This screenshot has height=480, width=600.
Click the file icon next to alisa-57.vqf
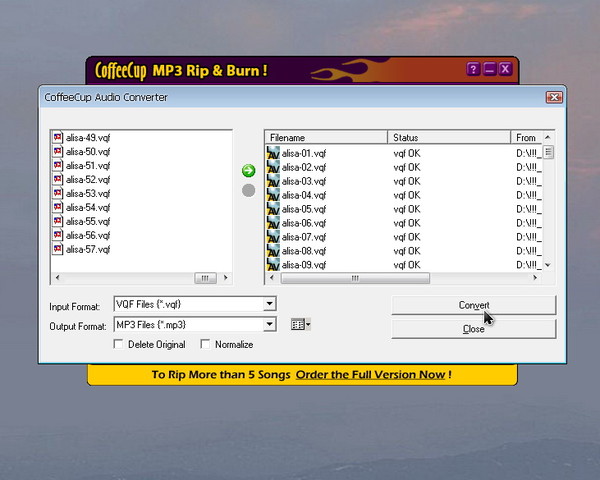[58, 249]
